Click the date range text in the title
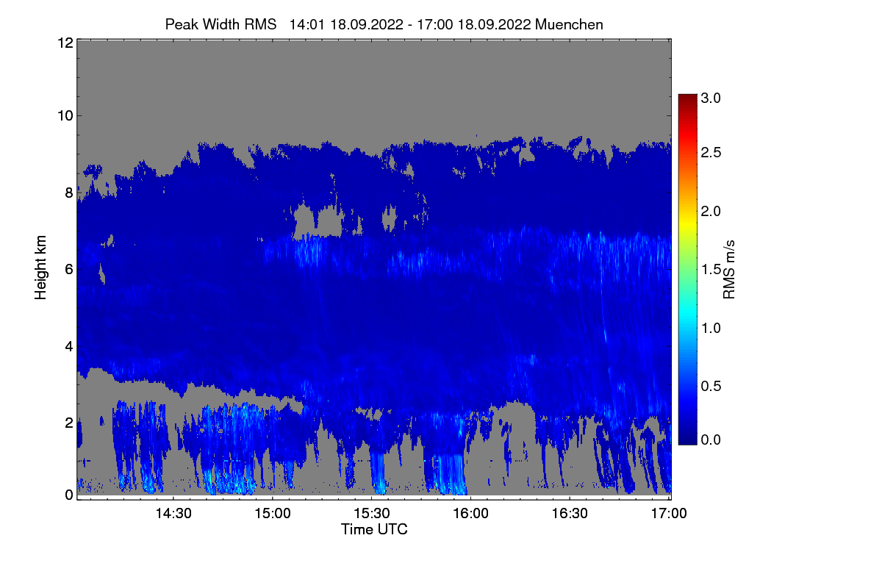Screen dimensions: 882x588 tap(411, 24)
